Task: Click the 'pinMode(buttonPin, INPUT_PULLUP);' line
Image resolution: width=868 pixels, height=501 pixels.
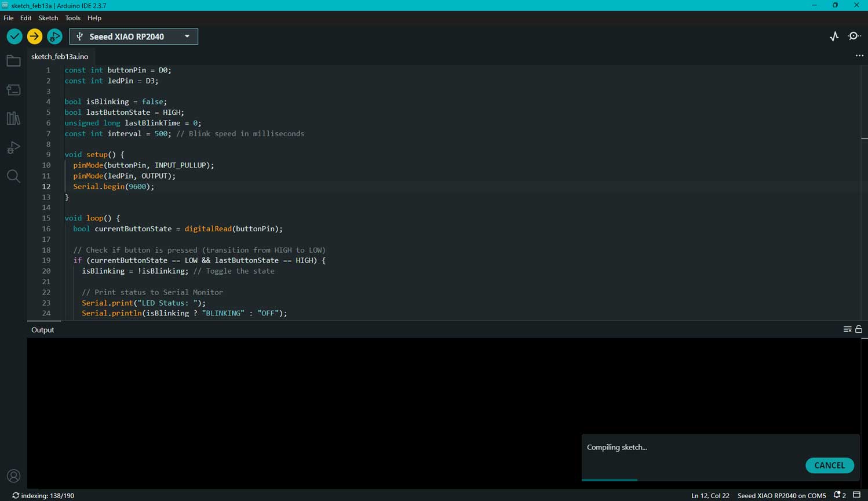Action: click(x=144, y=165)
